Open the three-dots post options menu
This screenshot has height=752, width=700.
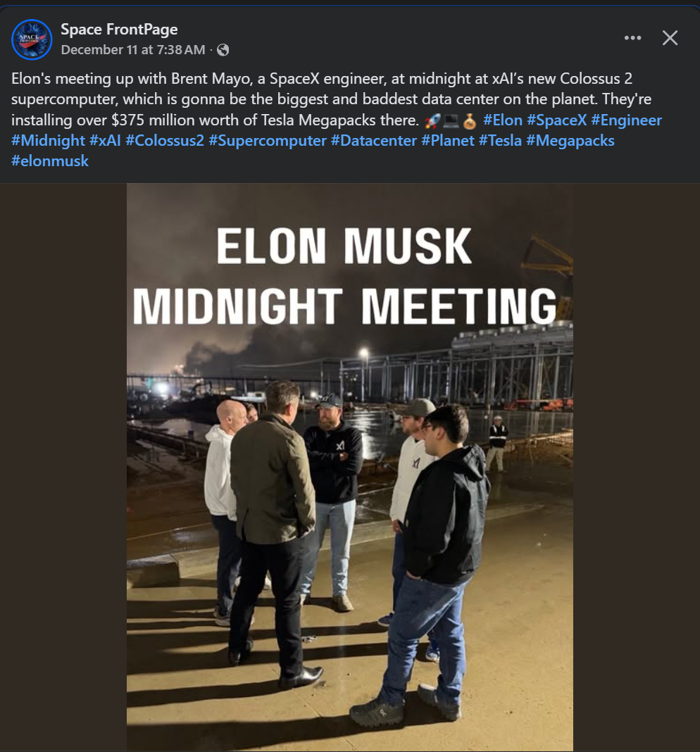[633, 38]
